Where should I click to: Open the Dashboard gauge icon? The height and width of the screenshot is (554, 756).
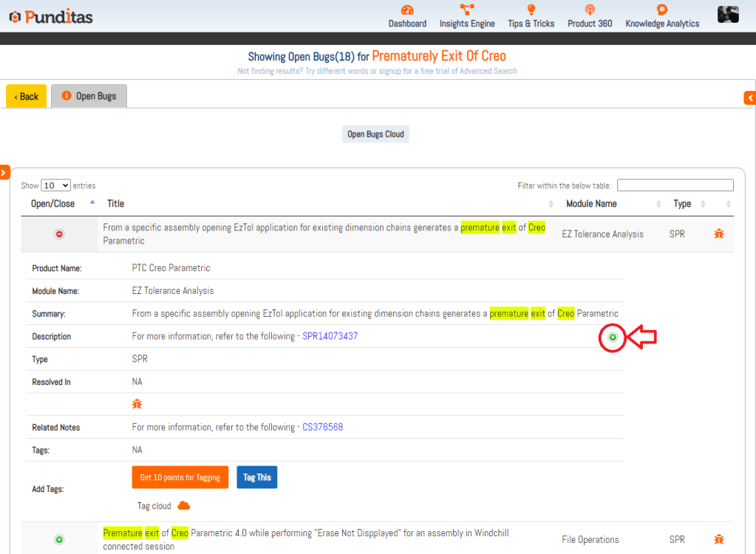[407, 10]
